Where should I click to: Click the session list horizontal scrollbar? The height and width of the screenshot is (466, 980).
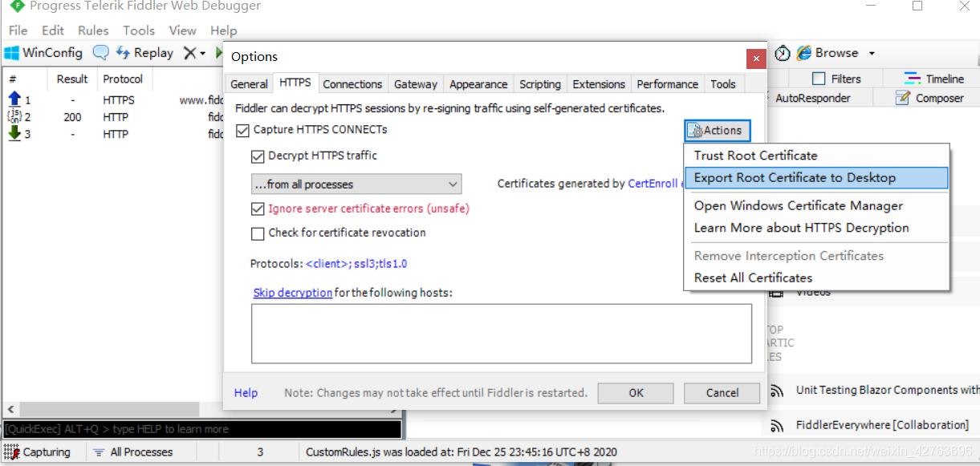[x=201, y=410]
